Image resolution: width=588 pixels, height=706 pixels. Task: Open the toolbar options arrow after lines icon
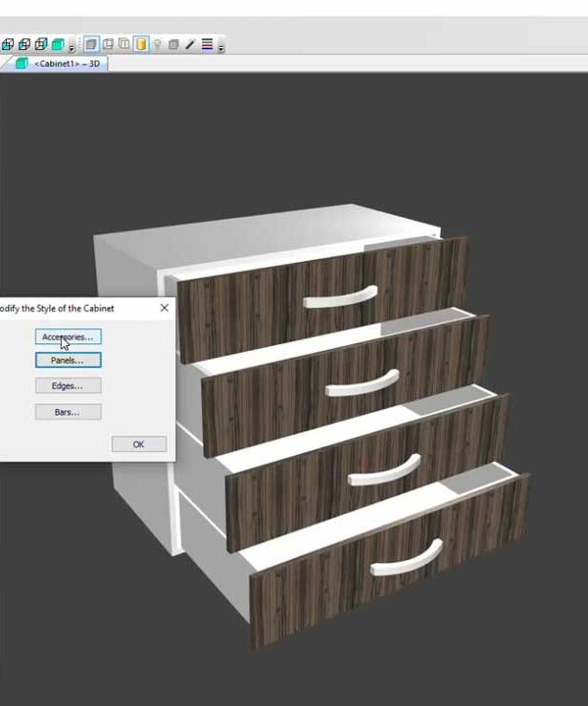point(221,47)
